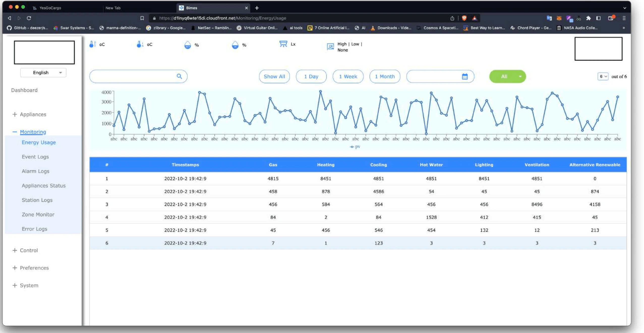Click the search magnifier icon

pos(179,76)
